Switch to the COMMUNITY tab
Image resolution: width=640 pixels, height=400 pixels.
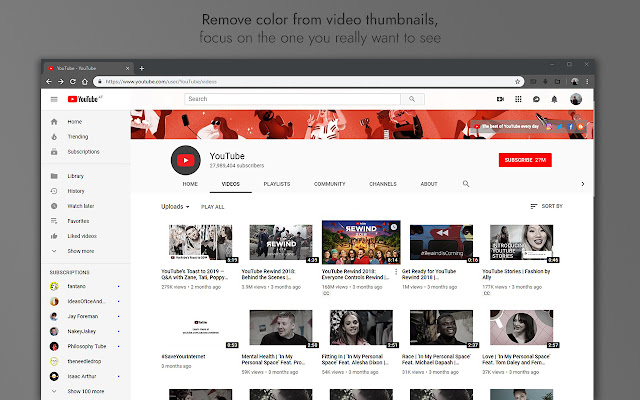329,184
